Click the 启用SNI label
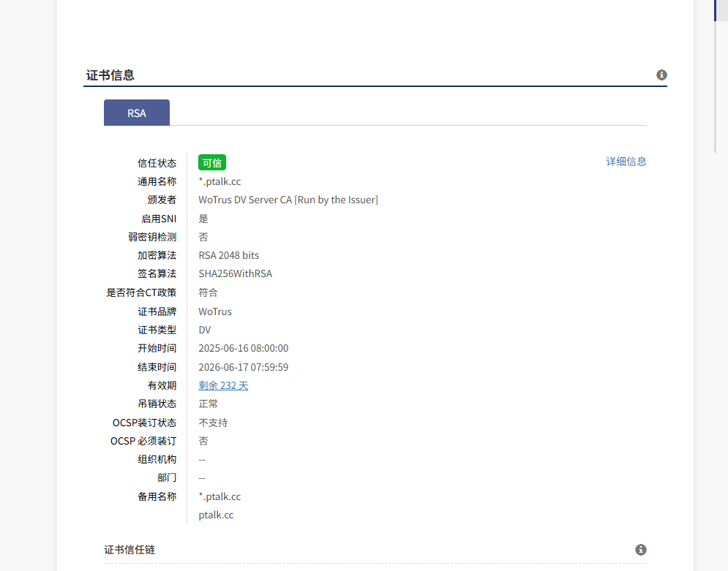Viewport: 728px width, 571px height. point(159,219)
